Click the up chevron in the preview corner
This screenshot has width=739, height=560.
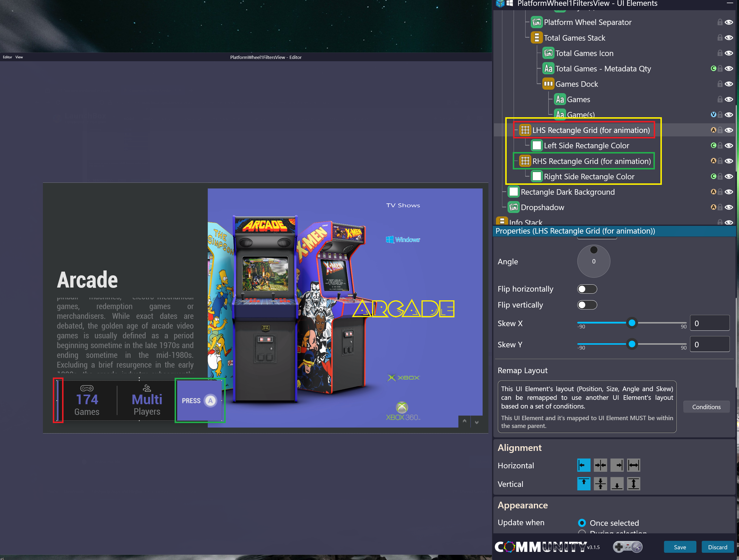464,422
